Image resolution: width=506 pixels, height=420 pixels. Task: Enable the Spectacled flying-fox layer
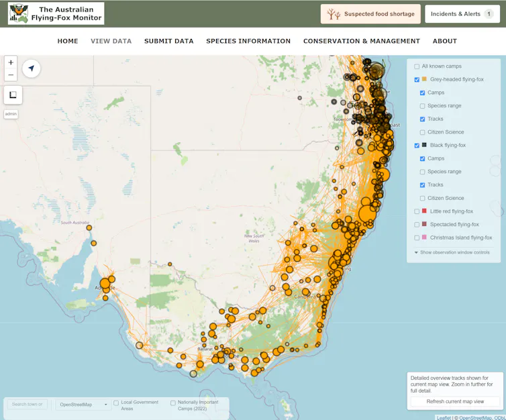(417, 225)
